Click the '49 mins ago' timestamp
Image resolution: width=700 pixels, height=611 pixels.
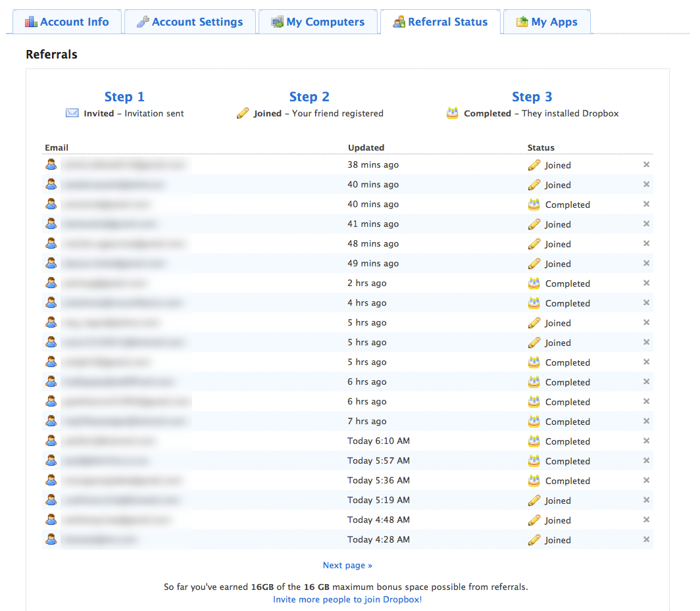tap(373, 263)
